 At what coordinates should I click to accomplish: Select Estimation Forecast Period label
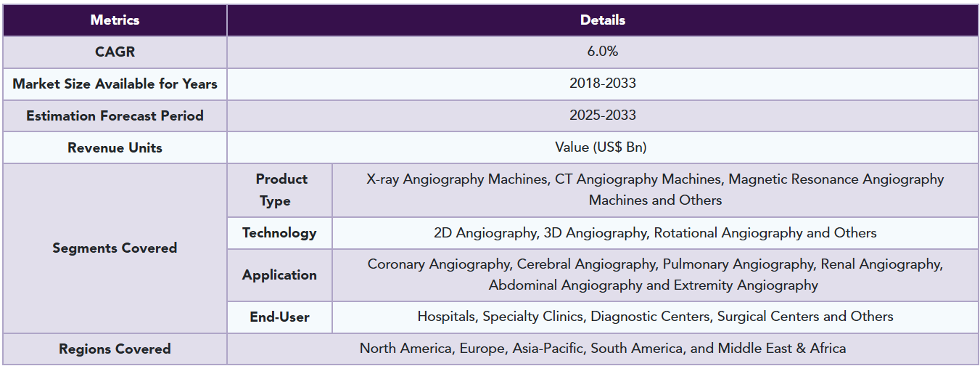point(115,116)
